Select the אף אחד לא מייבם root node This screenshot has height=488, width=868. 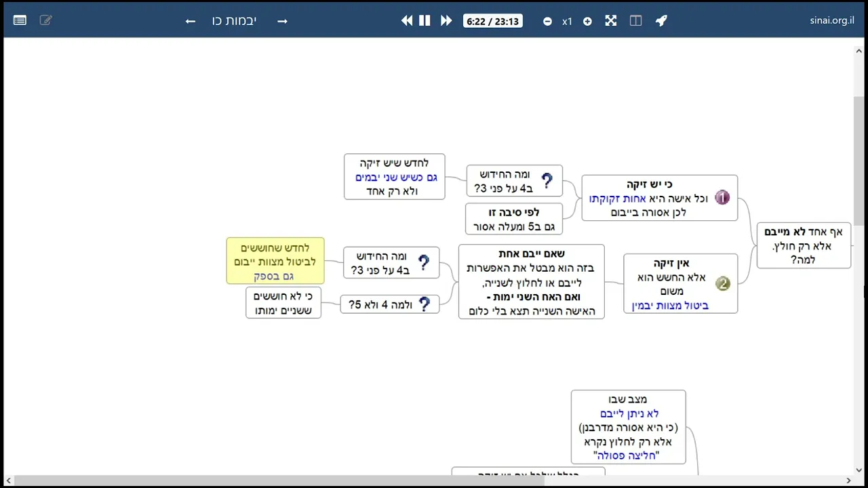804,245
